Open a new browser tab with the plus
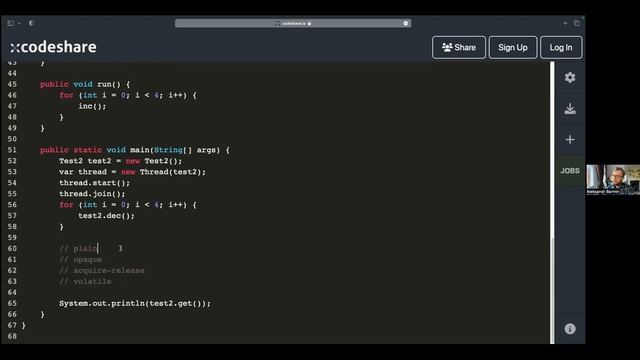640x360 pixels. coord(565,23)
